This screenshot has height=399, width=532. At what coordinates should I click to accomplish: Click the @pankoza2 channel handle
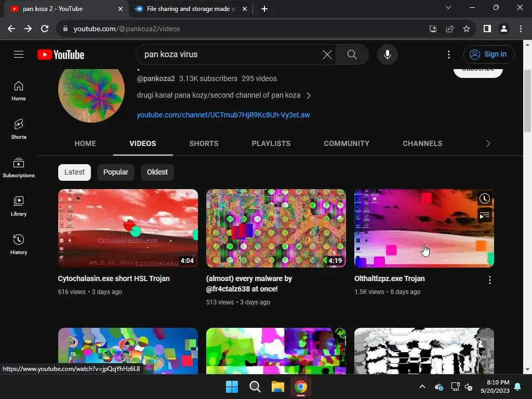pyautogui.click(x=156, y=78)
